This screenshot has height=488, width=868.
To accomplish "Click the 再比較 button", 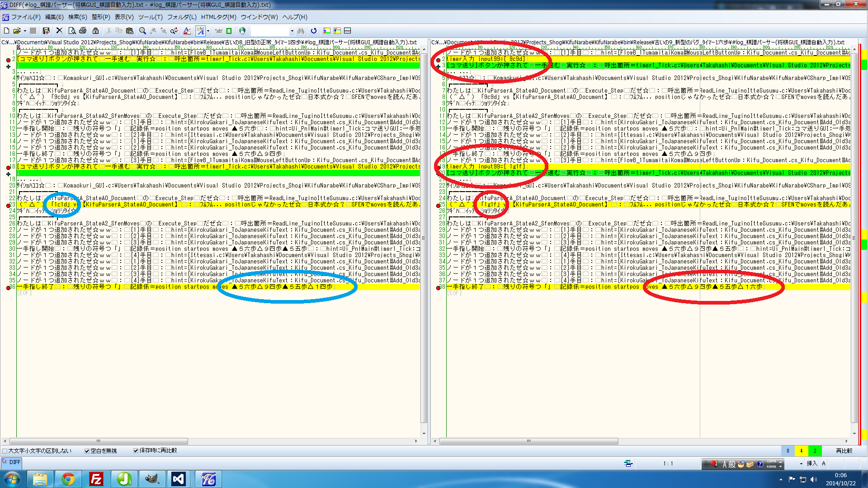I will (844, 451).
